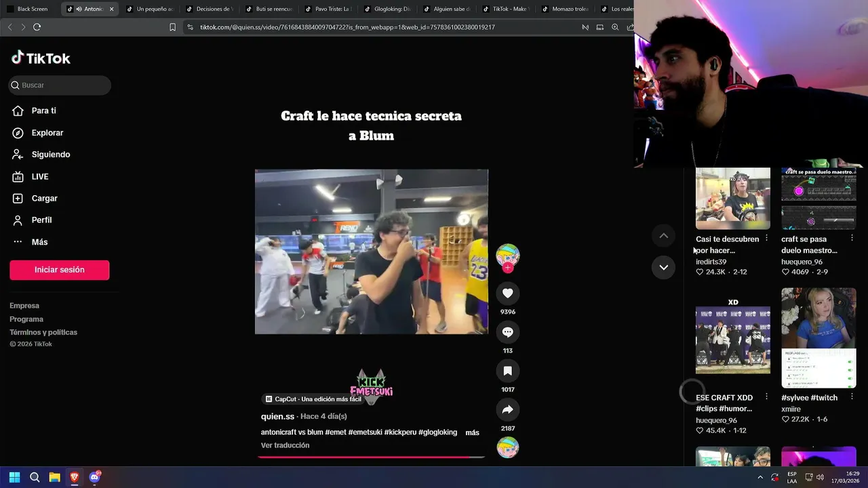Like the video with heart icon

coord(507,293)
